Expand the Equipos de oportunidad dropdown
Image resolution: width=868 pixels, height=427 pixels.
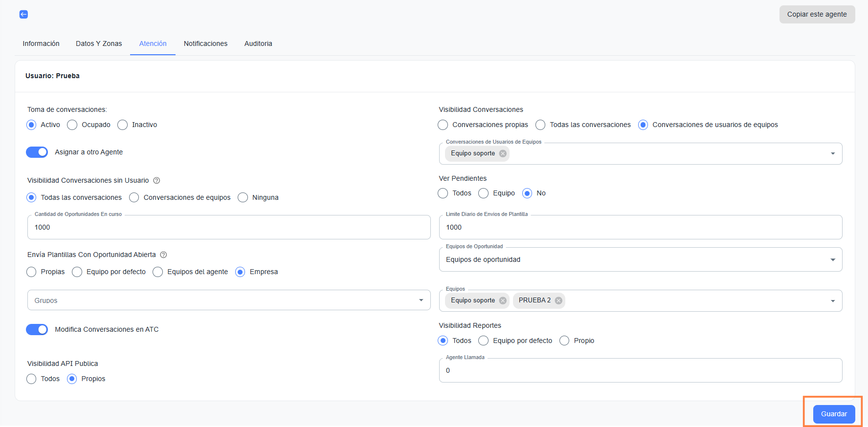pyautogui.click(x=832, y=260)
